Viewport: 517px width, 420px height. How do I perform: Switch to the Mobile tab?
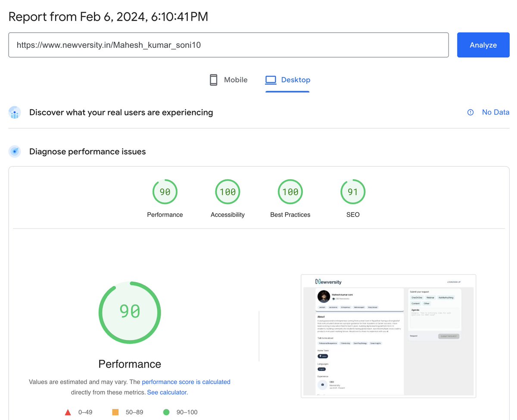[228, 80]
